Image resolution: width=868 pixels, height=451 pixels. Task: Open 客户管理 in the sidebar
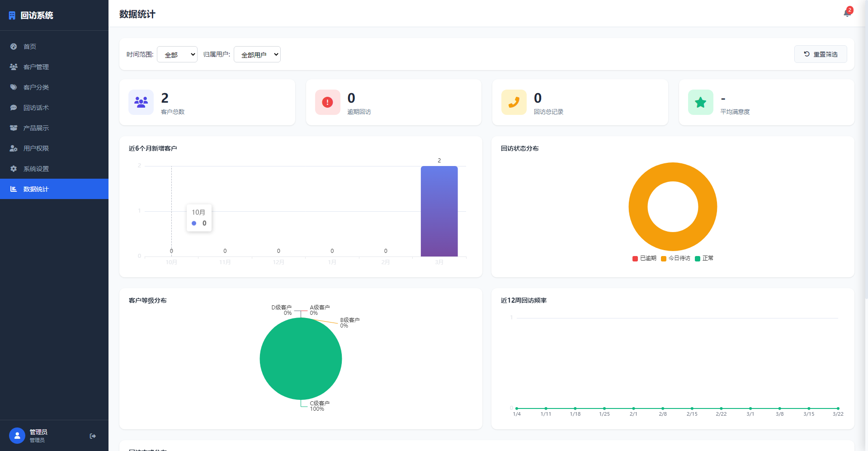[36, 67]
